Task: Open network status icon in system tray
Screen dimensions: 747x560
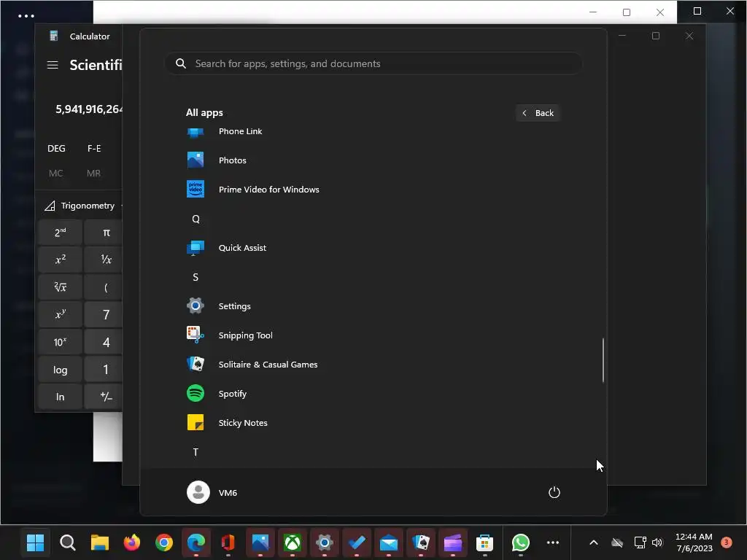Action: tap(640, 542)
